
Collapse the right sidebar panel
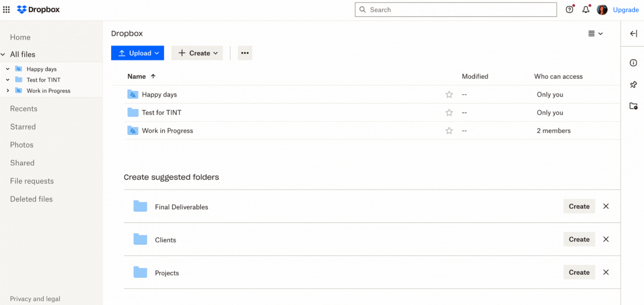[x=633, y=34]
